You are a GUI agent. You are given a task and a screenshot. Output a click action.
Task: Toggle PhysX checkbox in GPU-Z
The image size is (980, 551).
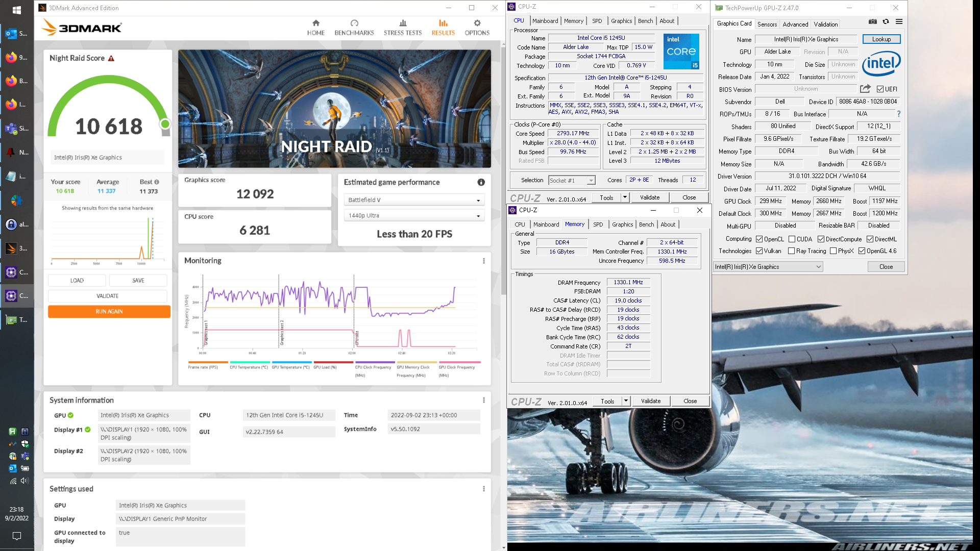tap(833, 251)
